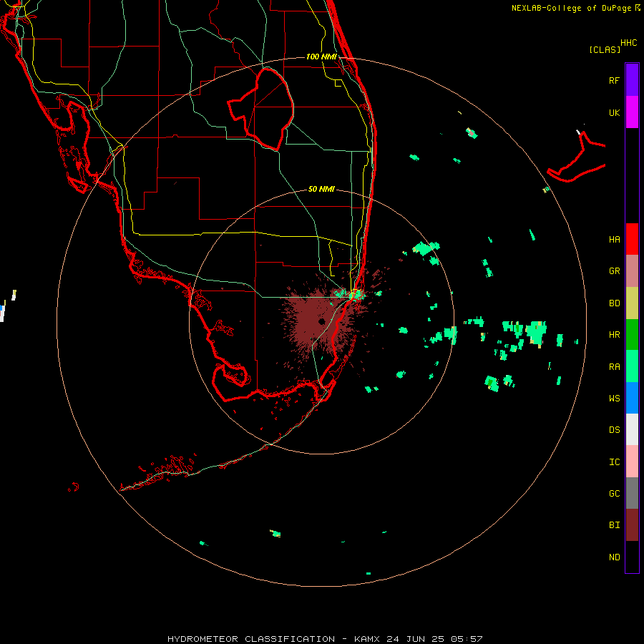Viewport: 644px width, 644px height.
Task: Click the 50 NMI range ring label
Action: point(321,189)
